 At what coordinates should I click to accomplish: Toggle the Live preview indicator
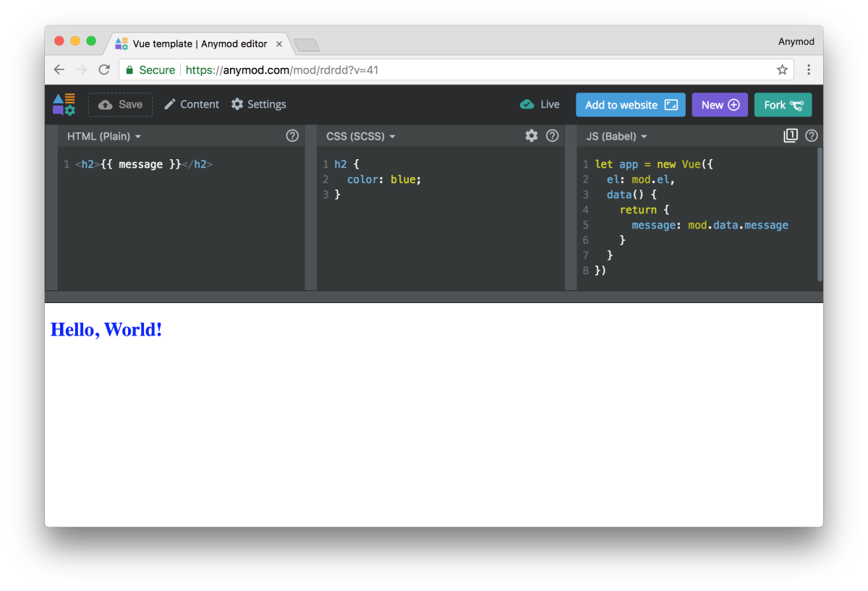tap(540, 104)
